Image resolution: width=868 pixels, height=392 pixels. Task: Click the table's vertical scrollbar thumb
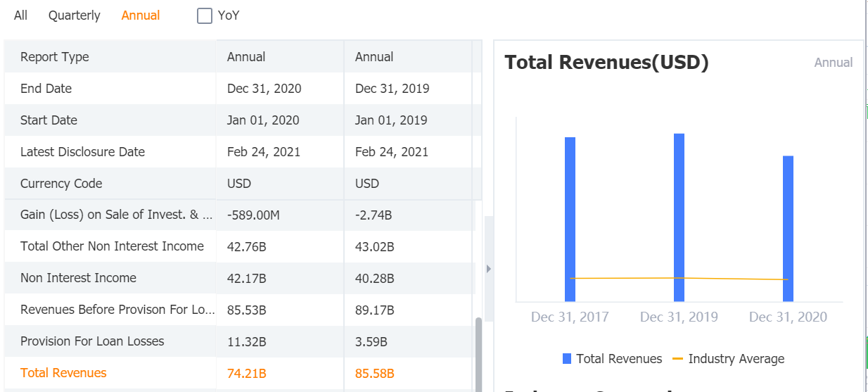478,352
